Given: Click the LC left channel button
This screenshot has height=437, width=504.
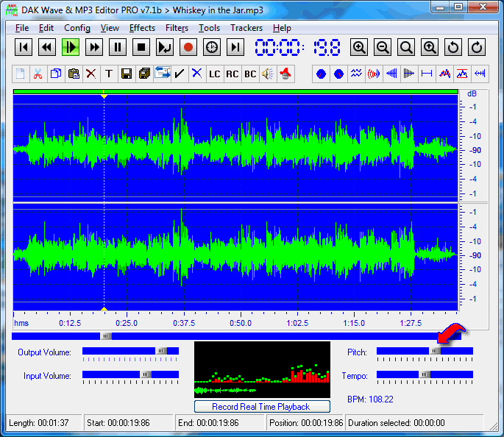Looking at the screenshot, I should coord(214,74).
